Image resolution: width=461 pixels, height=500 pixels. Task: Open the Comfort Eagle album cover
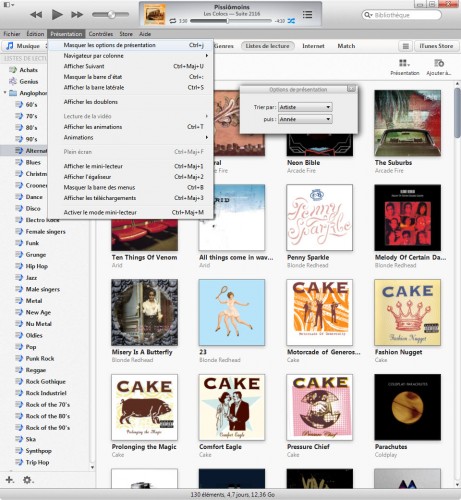point(232,407)
